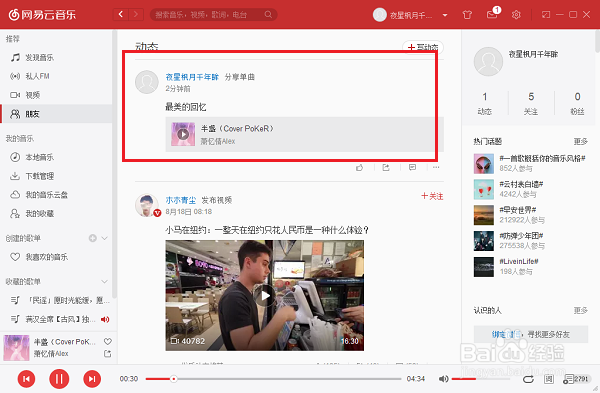Click profile avatar in right panel
This screenshot has height=393, width=600.
[x=488, y=62]
